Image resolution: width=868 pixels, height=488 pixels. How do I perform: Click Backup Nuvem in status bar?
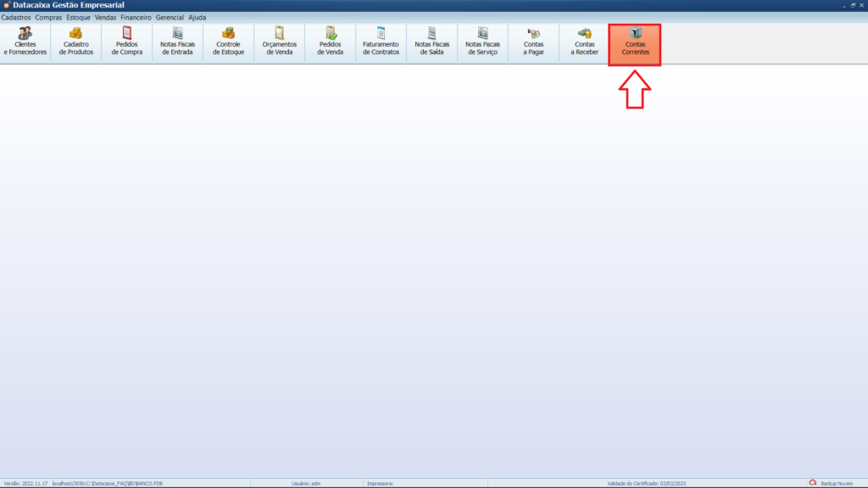click(x=832, y=483)
